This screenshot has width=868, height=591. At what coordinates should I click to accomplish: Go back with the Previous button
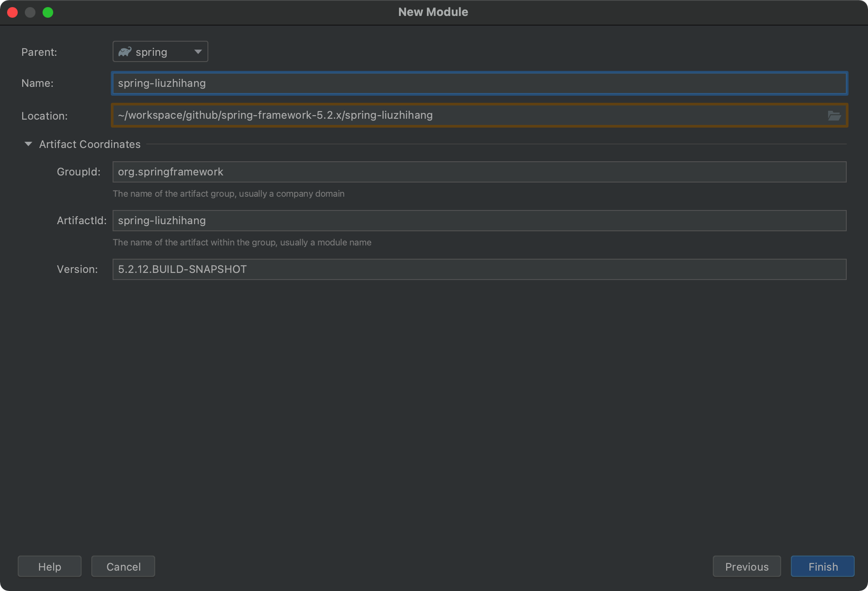(747, 567)
